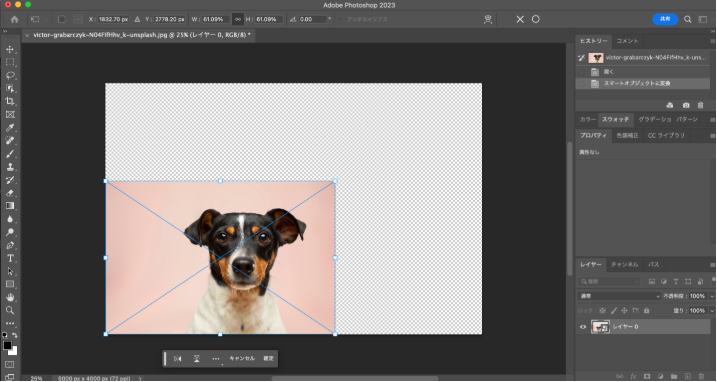Set history brush source for スマートオブジェクトに変換
Screen dimensions: 717x382
pos(581,84)
